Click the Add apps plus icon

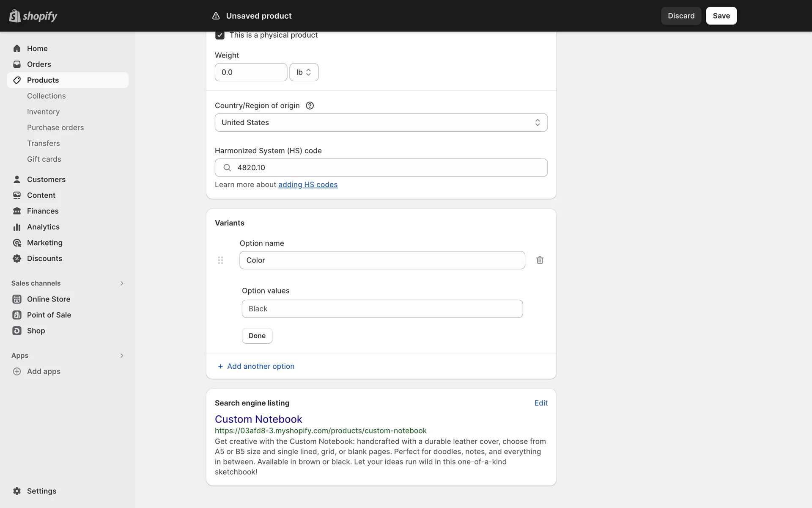tap(17, 371)
